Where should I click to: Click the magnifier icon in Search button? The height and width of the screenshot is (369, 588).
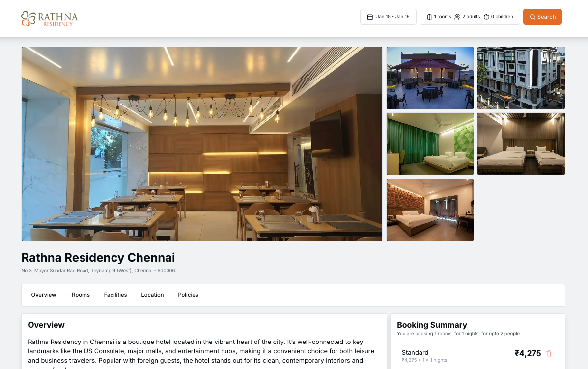[x=532, y=17]
